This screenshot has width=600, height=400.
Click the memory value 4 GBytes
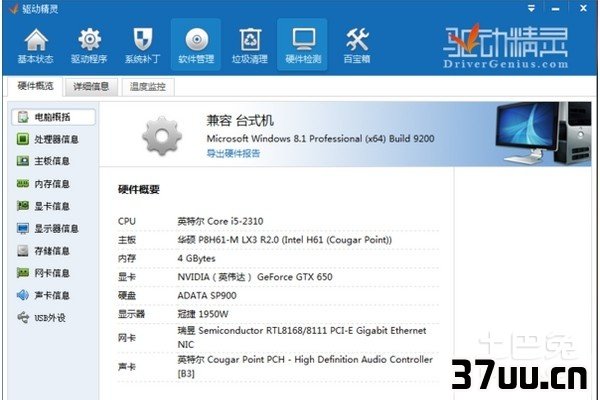pos(196,258)
